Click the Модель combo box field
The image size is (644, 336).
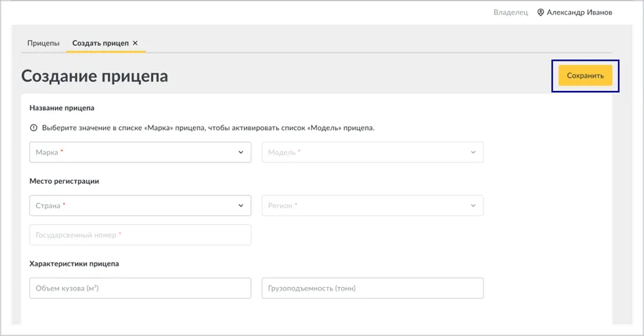[x=373, y=152]
